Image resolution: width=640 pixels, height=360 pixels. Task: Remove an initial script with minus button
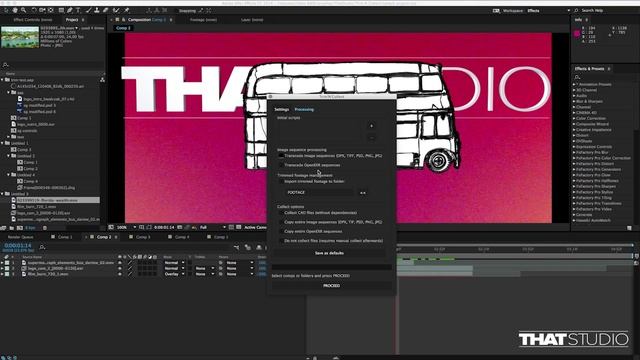click(371, 138)
